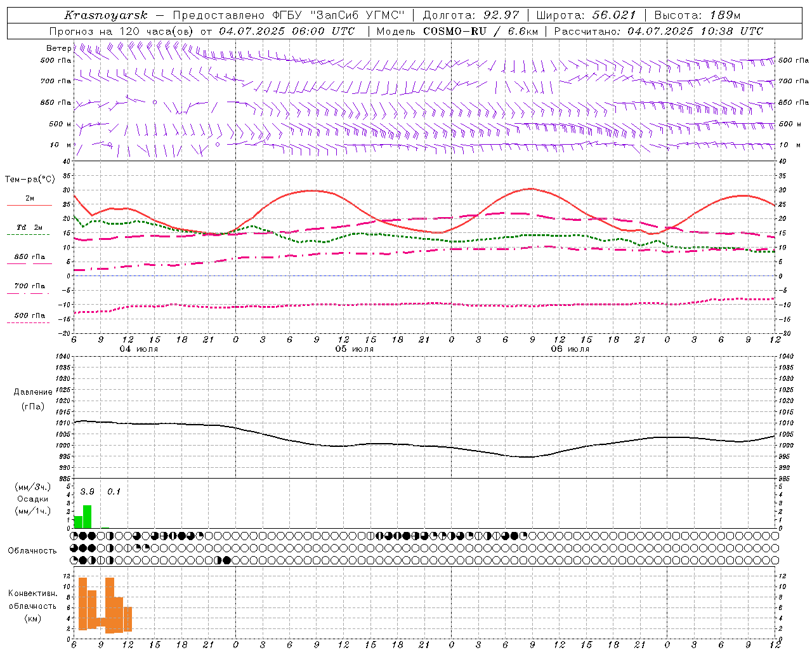Click the '(мм/1ч.)' precipitation unit label

[33, 511]
